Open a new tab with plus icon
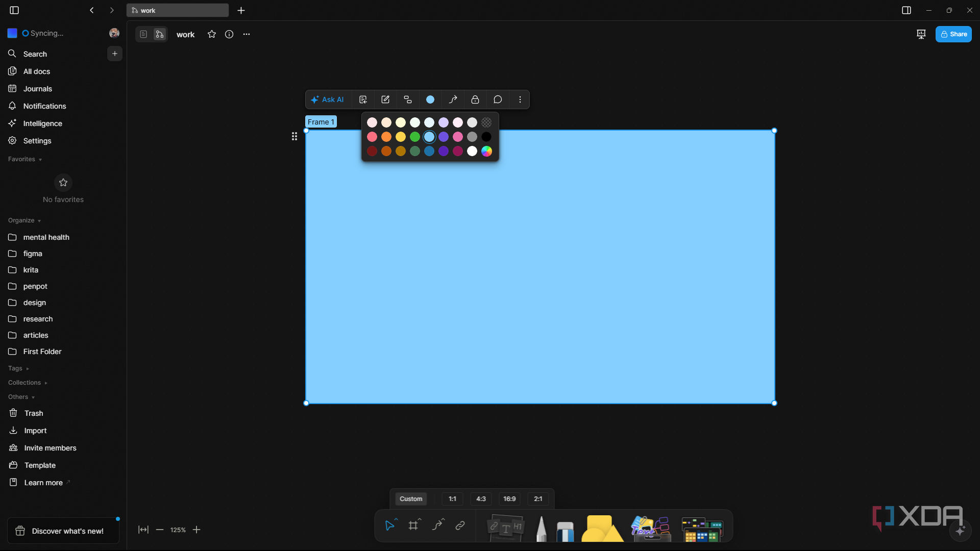The height and width of the screenshot is (551, 980). coord(241,10)
